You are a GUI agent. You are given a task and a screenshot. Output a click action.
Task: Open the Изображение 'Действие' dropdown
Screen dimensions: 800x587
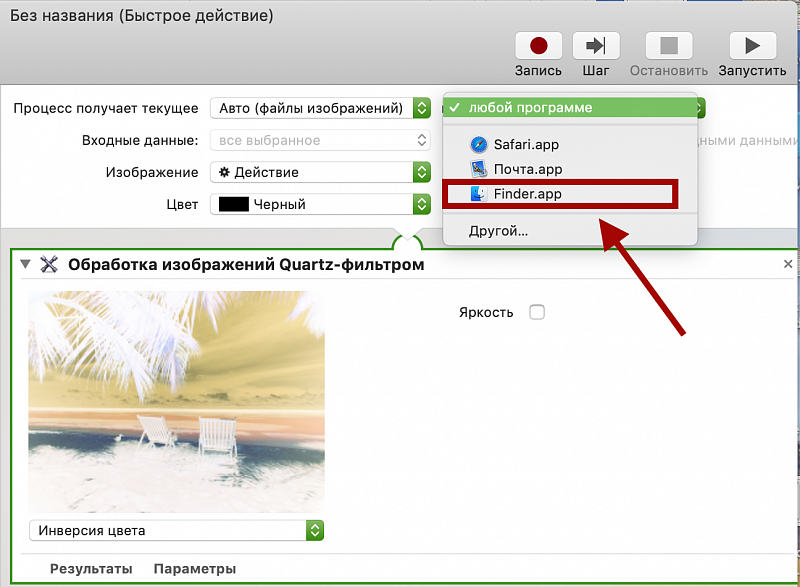tap(320, 172)
